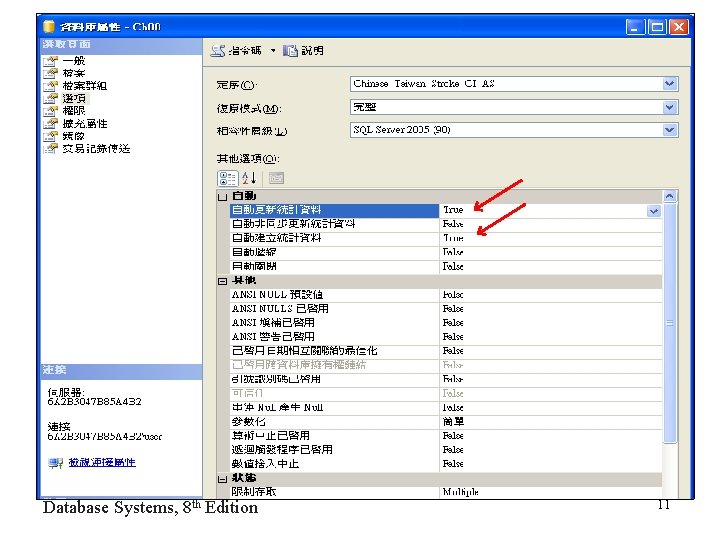The width and height of the screenshot is (720, 540).
Task: Select the 自動建立統計資料 property row
Action: [445, 238]
